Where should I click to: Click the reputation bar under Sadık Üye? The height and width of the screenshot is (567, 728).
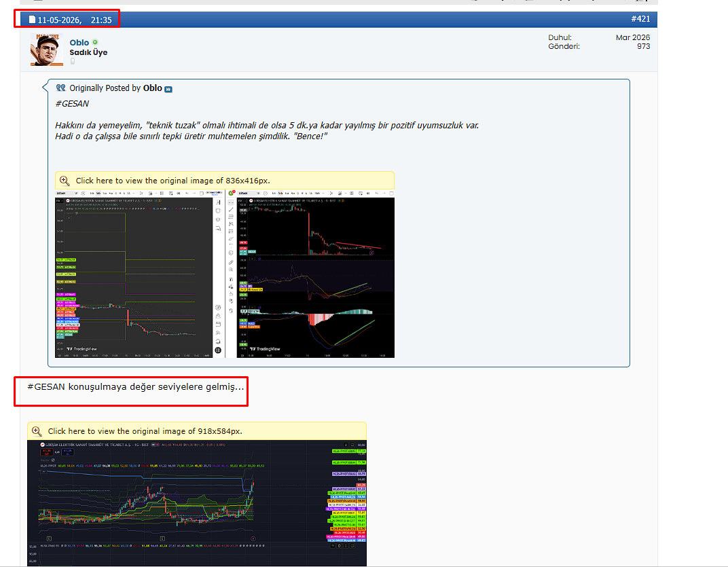click(73, 61)
